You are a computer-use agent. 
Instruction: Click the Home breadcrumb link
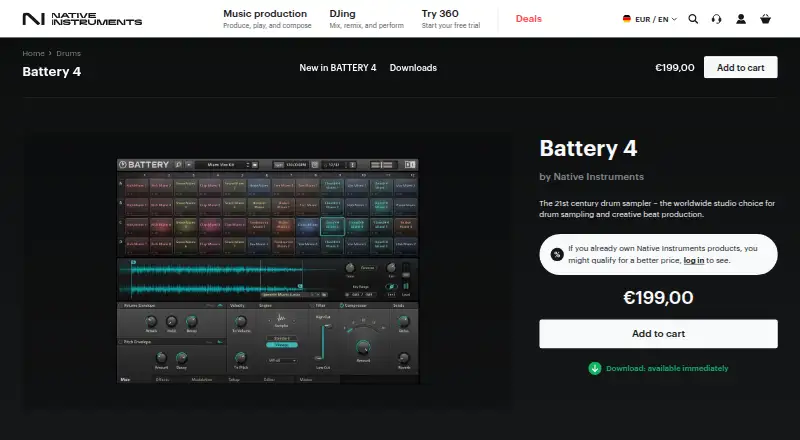coord(33,53)
